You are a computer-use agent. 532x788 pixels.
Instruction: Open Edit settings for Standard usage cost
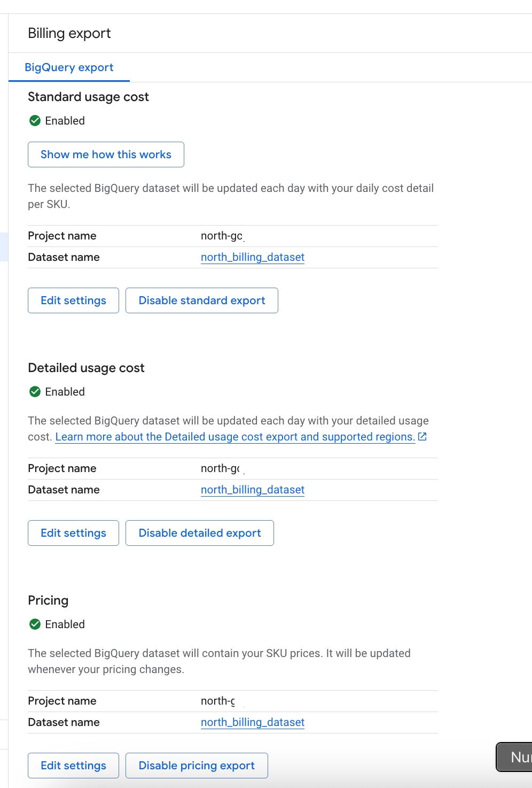coord(73,300)
